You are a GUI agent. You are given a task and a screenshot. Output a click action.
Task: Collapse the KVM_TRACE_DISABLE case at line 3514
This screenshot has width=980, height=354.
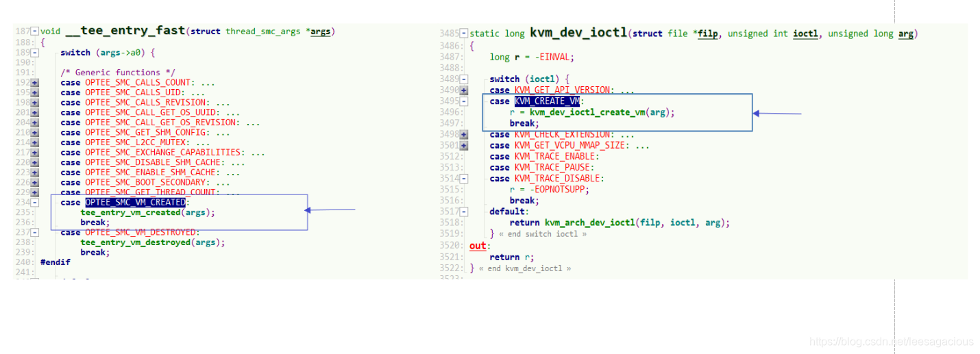[464, 179]
